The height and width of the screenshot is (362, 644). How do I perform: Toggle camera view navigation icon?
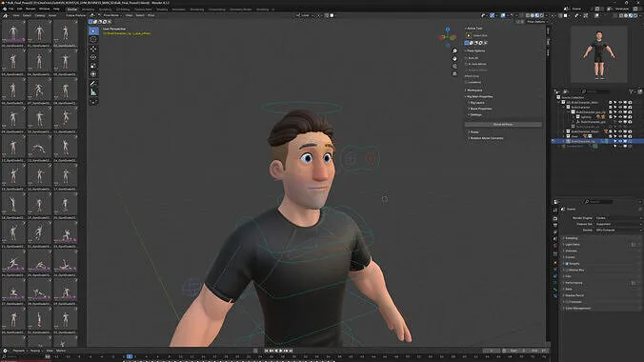click(454, 66)
